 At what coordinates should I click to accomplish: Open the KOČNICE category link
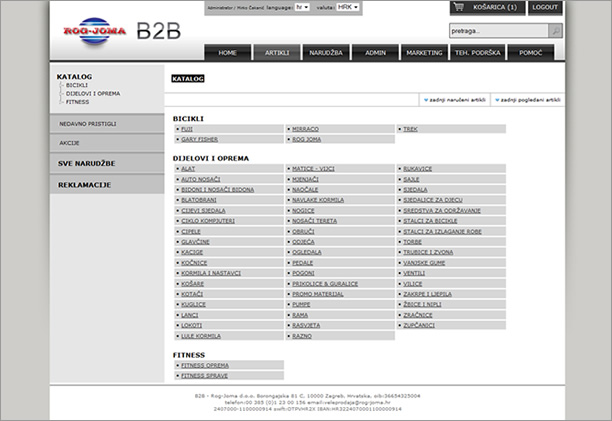[x=192, y=262]
